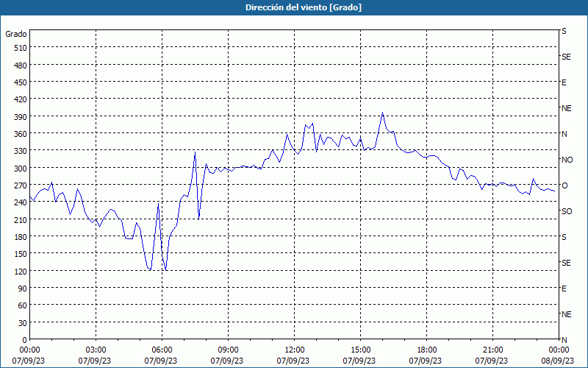Image resolution: width=588 pixels, height=368 pixels.
Task: Click the 'SO' compass label
Action: tap(567, 211)
